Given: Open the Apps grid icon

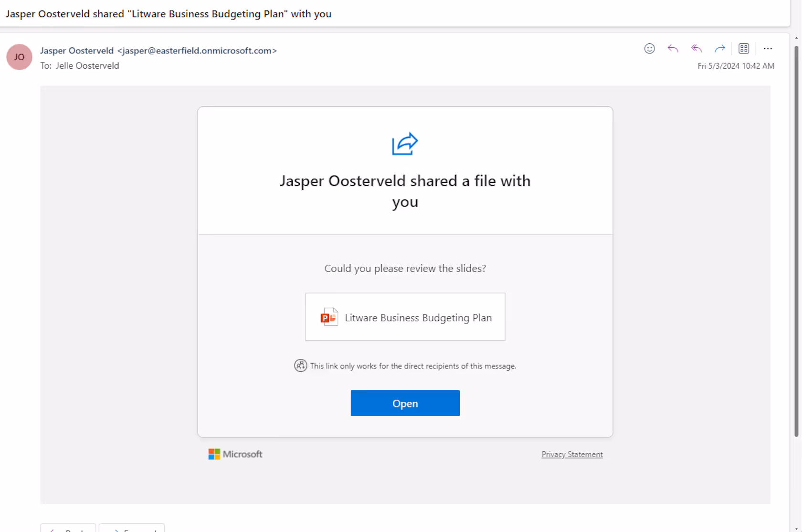Looking at the screenshot, I should [x=744, y=49].
